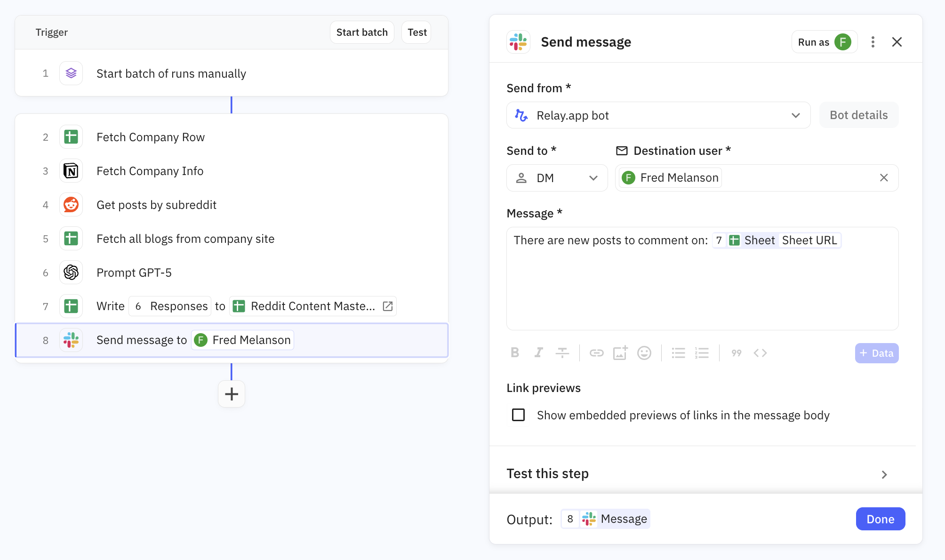945x560 pixels.
Task: Click the code block icon
Action: [x=760, y=353]
